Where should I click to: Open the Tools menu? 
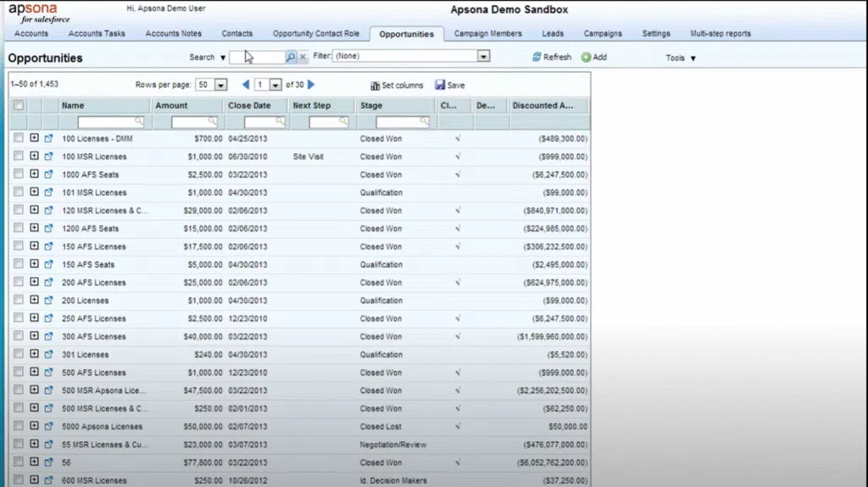(x=681, y=58)
